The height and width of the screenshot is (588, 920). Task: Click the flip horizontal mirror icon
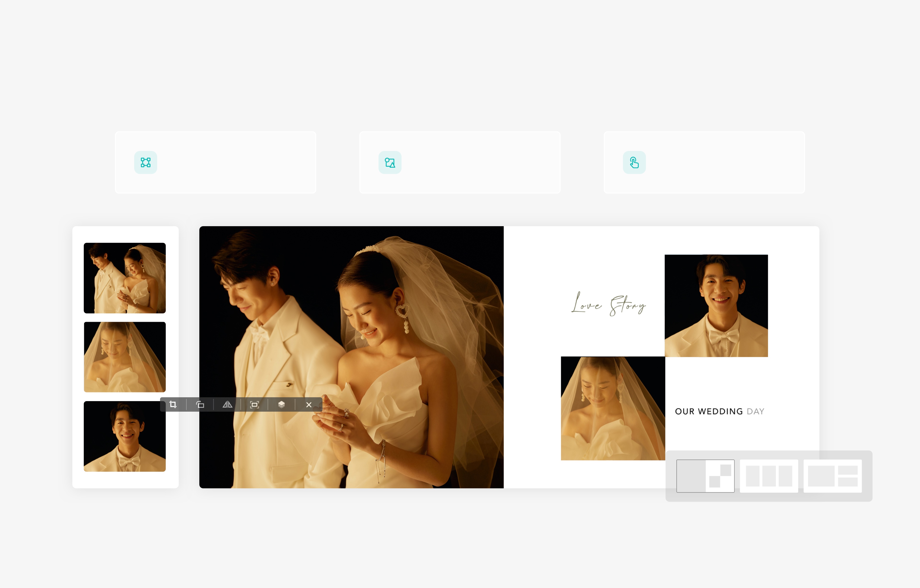click(227, 405)
